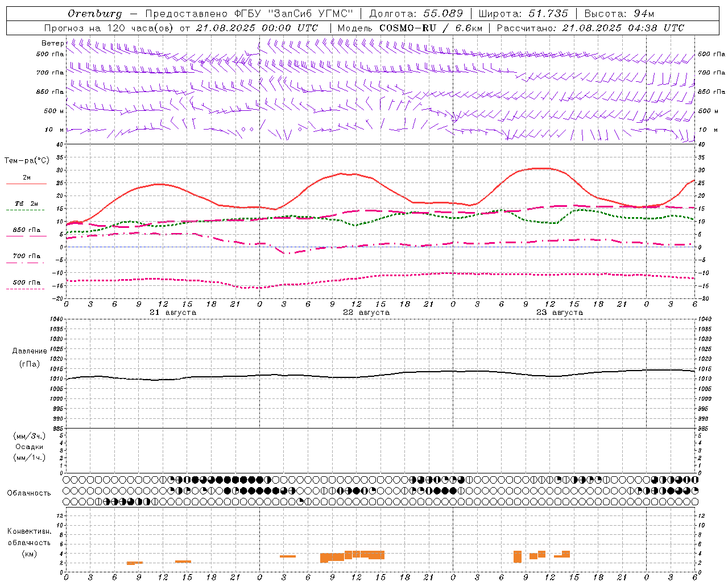Click the Высота: 94м value
Image resolution: width=728 pixels, height=582 pixels.
[620, 14]
